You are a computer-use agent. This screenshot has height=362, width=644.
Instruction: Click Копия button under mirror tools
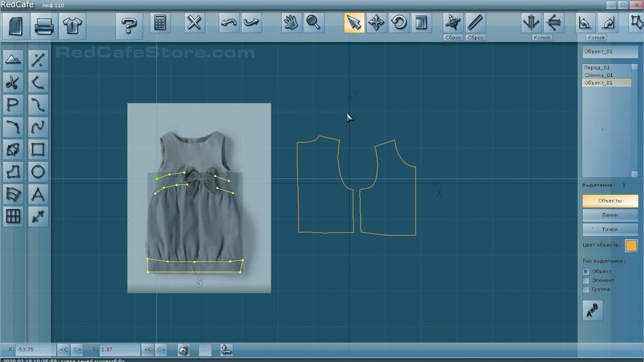click(542, 38)
